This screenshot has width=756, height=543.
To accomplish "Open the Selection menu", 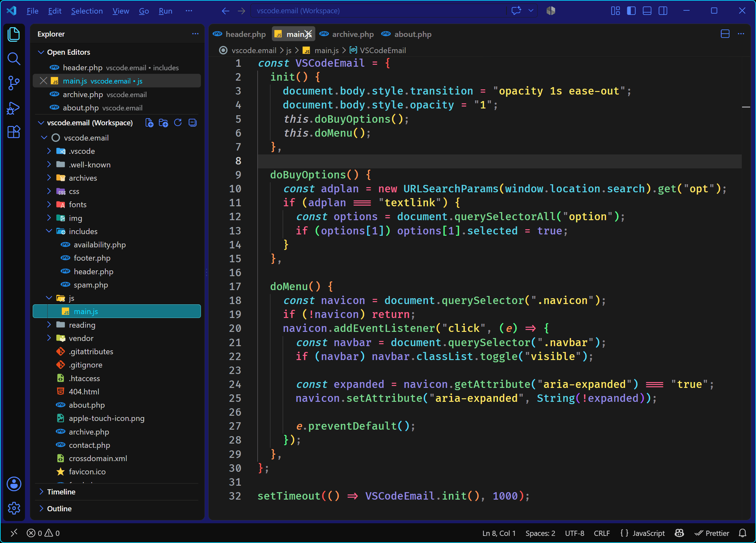I will [87, 11].
